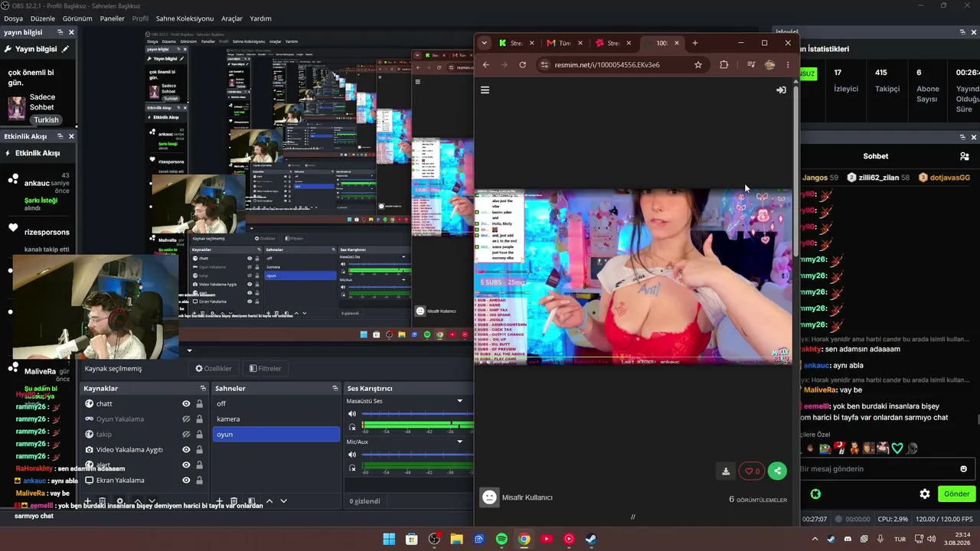The width and height of the screenshot is (980, 551).
Task: Open the Sahne Koleksiyonu menu
Action: [x=185, y=18]
